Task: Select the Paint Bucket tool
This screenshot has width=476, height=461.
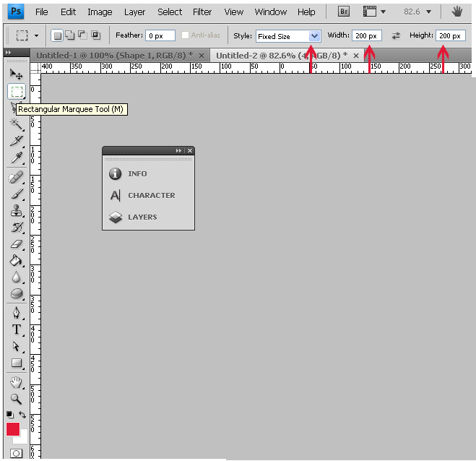Action: (x=16, y=261)
